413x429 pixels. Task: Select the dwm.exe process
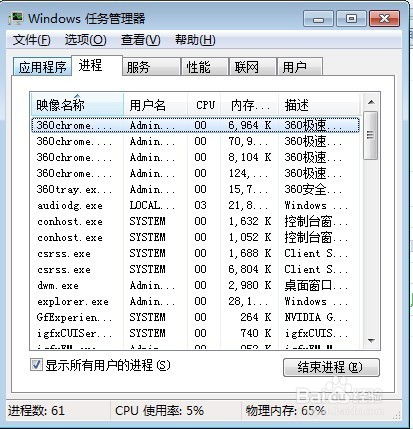(196, 285)
